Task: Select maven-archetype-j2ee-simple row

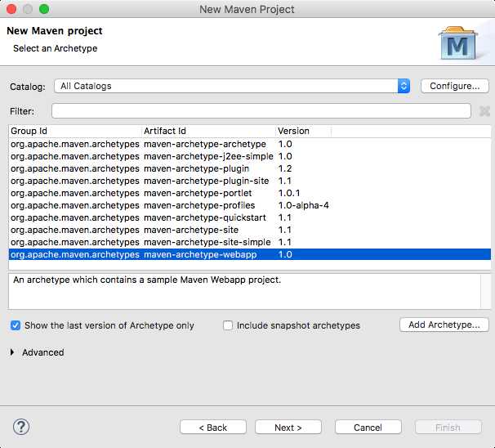Action: 250,156
